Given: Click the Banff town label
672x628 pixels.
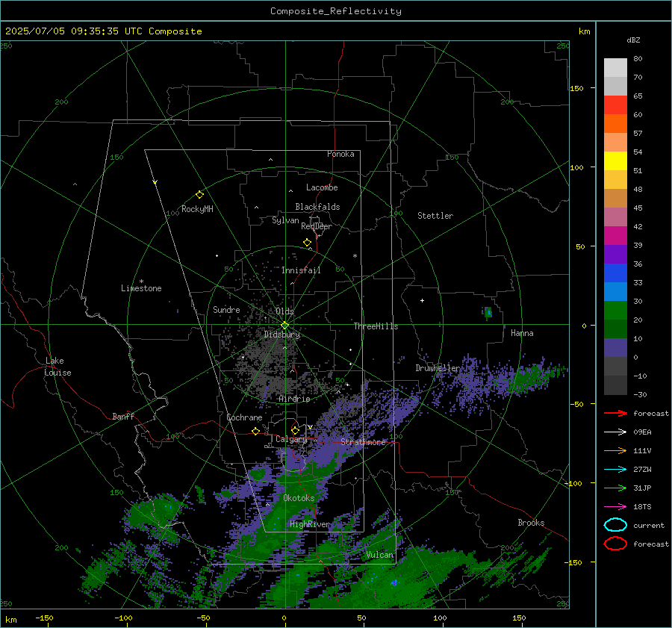Looking at the screenshot, I should tap(123, 416).
